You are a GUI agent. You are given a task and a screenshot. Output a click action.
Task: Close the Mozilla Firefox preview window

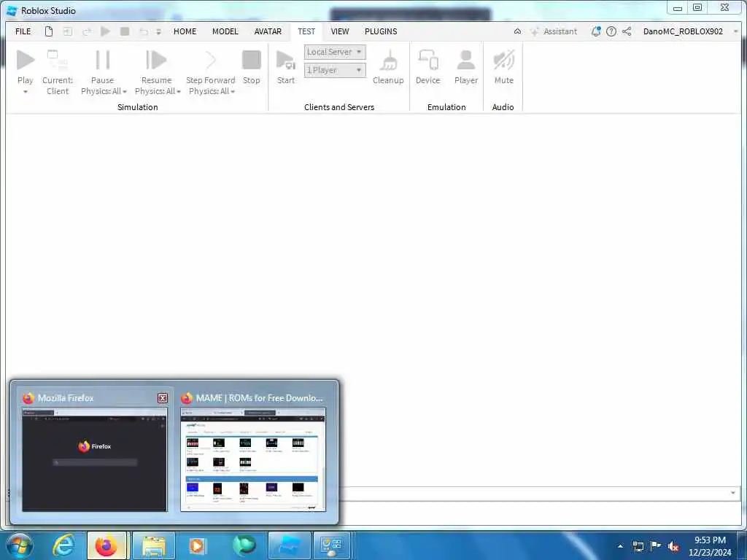tap(163, 398)
